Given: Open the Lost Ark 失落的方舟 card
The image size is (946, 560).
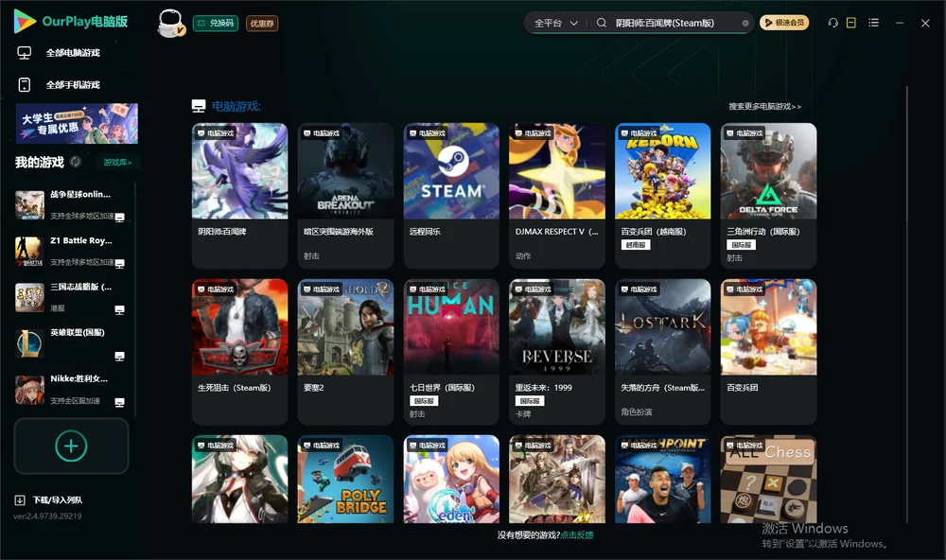Looking at the screenshot, I should coord(663,352).
